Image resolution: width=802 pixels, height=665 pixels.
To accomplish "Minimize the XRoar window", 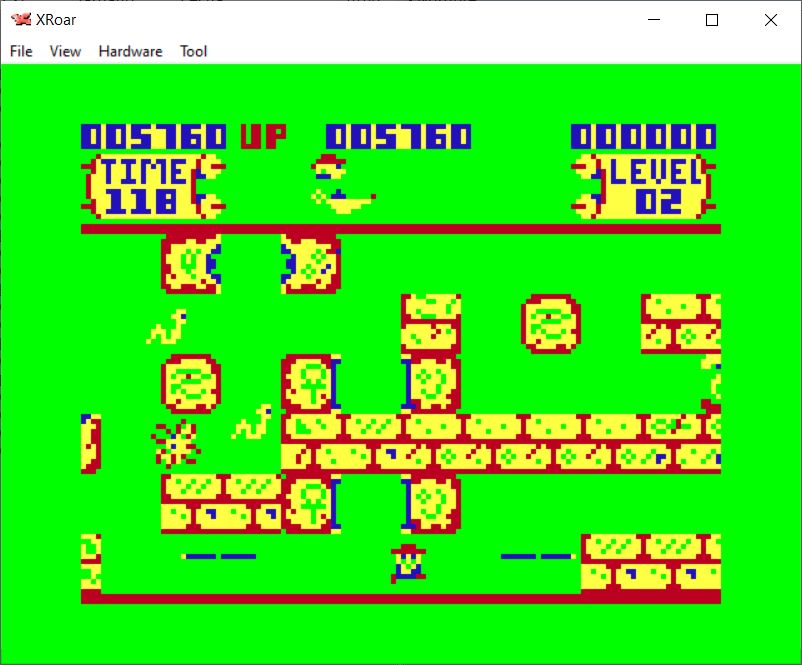I will (654, 20).
